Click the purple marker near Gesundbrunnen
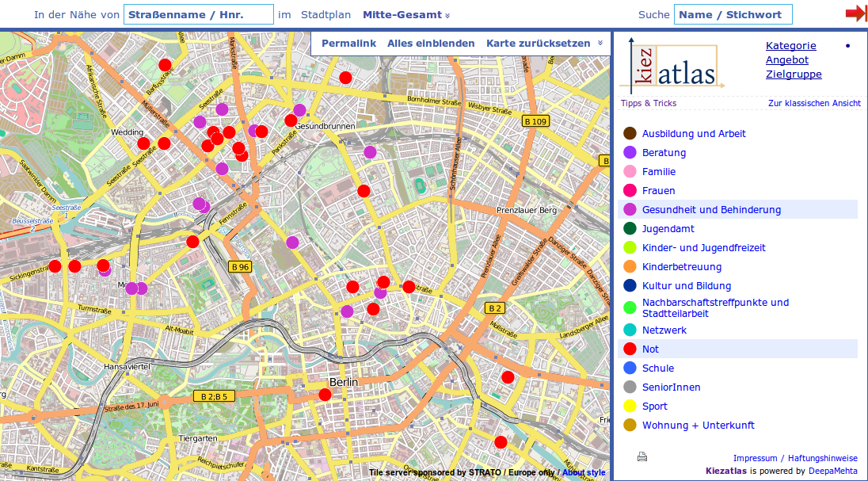Image resolution: width=868 pixels, height=481 pixels. pos(299,110)
